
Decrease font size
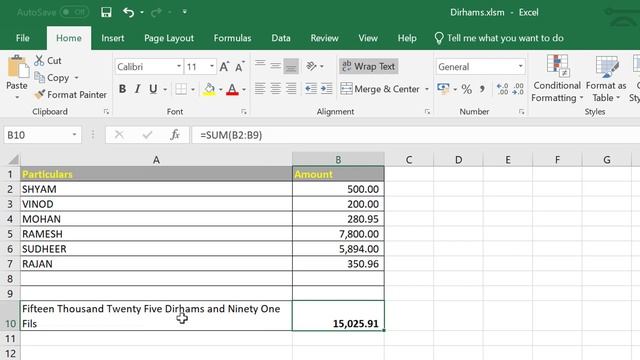coord(240,67)
